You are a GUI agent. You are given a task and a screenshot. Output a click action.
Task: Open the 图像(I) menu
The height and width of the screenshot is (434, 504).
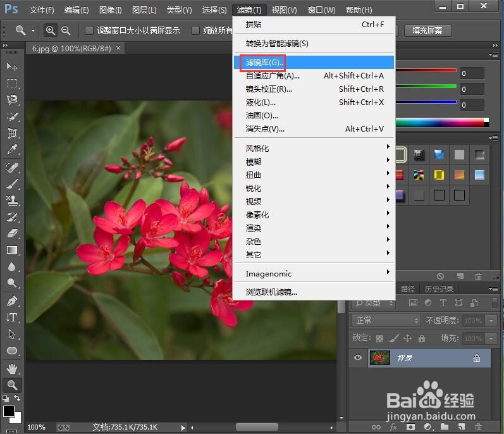pos(110,10)
